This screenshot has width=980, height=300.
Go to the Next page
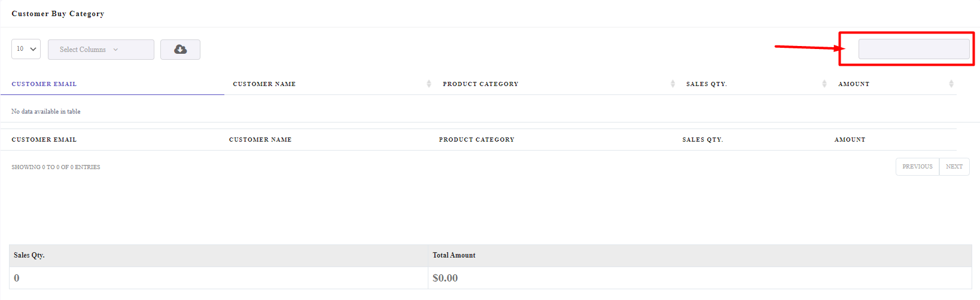coord(954,167)
